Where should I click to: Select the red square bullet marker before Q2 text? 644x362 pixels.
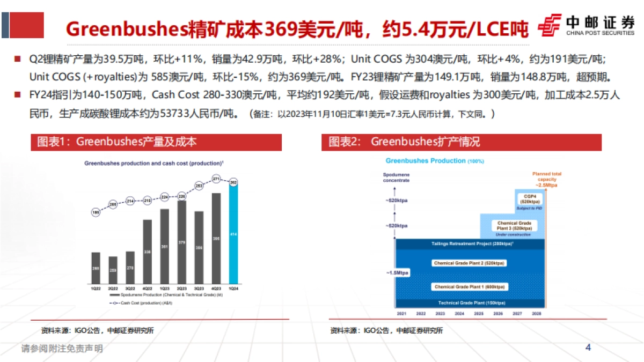pyautogui.click(x=18, y=58)
